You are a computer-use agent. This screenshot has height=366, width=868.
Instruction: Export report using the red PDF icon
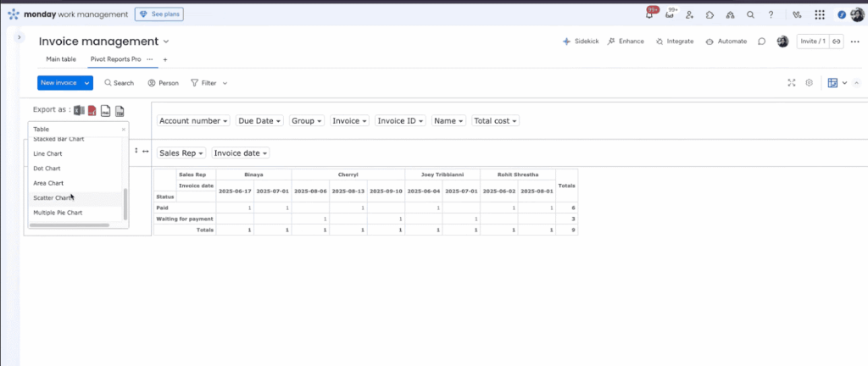[x=92, y=111]
